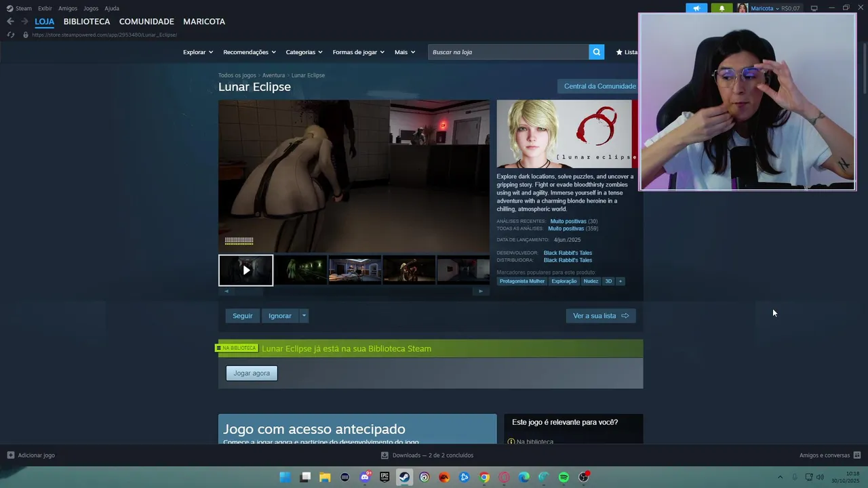Open the Steam menu
The height and width of the screenshot is (488, 868).
pos(23,8)
